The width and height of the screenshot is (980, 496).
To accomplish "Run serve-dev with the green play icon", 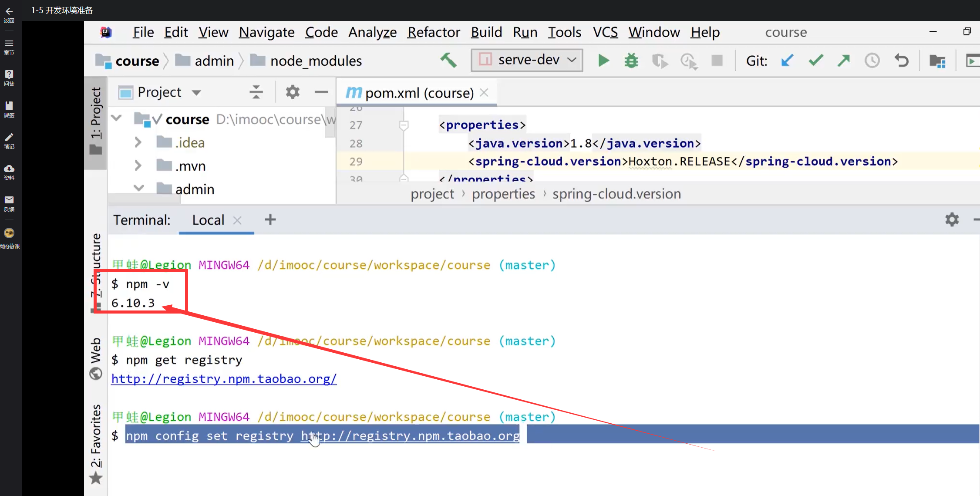I will coord(603,61).
